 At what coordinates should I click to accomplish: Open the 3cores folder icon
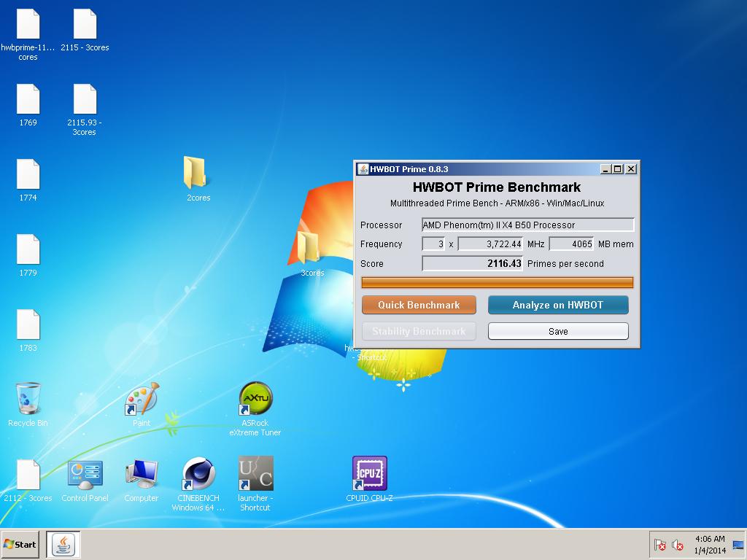coord(309,248)
